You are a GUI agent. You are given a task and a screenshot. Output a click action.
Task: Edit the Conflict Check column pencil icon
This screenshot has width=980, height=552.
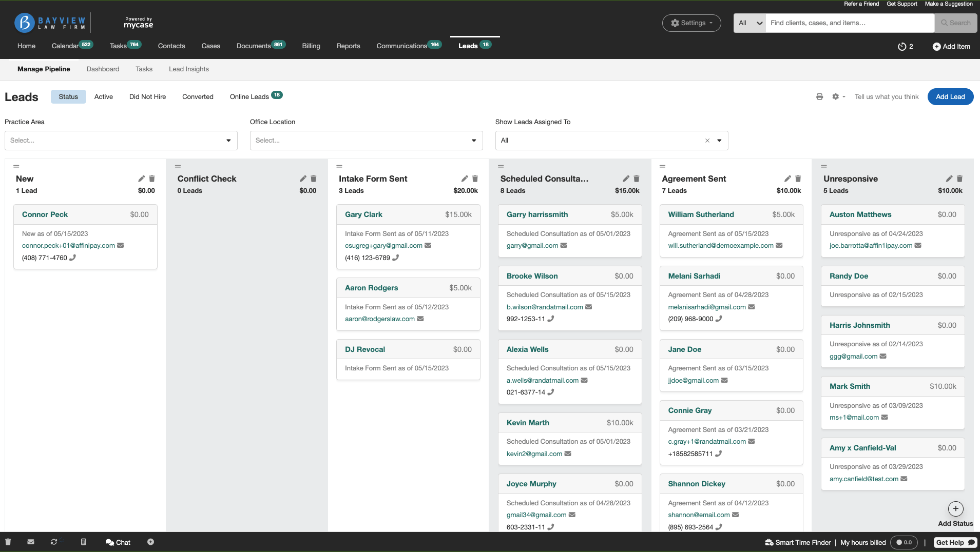point(303,179)
